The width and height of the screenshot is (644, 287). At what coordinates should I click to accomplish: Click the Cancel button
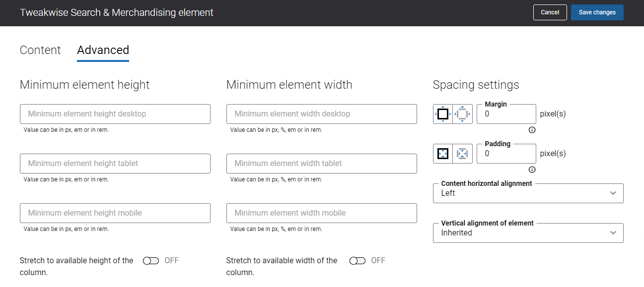click(550, 12)
